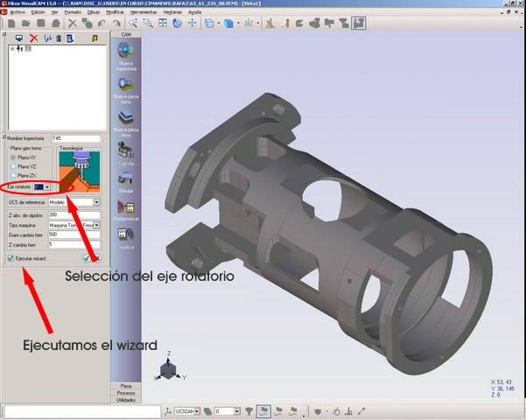Viewport: 526px width, 420px height.
Task: Open the Tipo maquina dropdown
Action: 97,225
